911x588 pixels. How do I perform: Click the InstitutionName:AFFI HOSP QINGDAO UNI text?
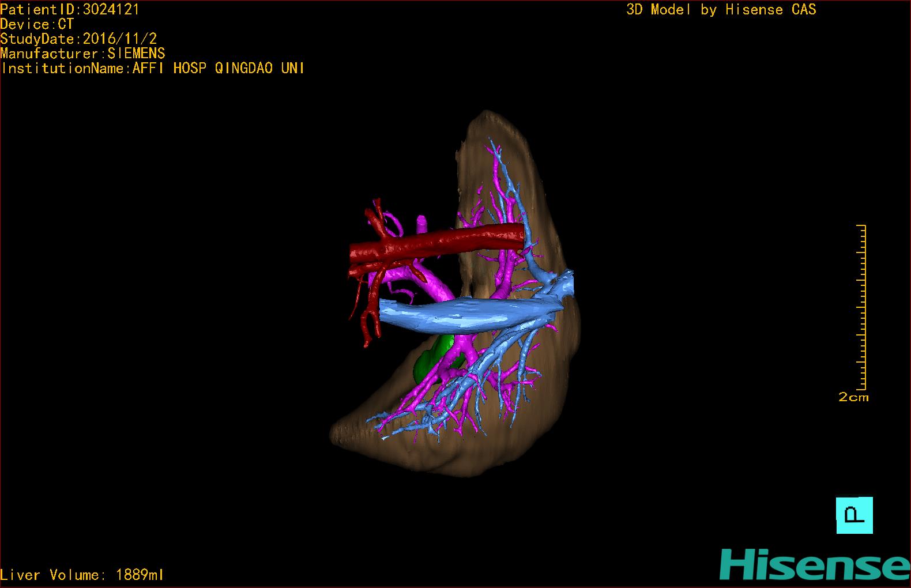(153, 68)
